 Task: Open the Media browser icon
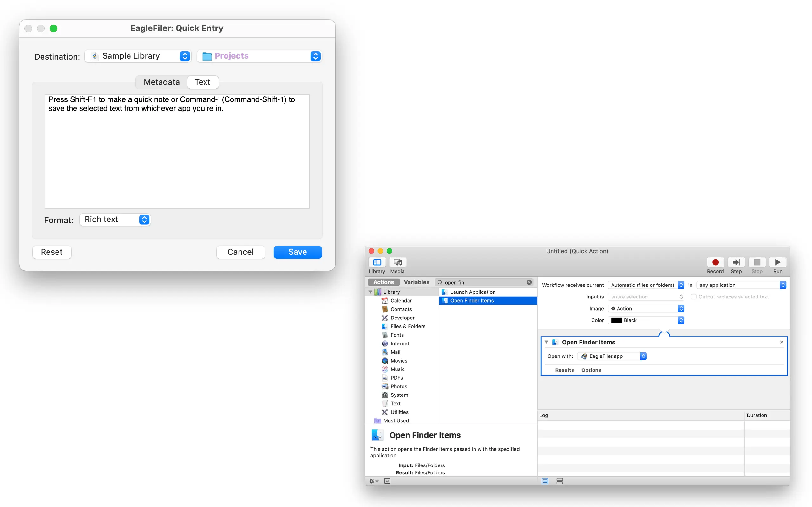398,262
